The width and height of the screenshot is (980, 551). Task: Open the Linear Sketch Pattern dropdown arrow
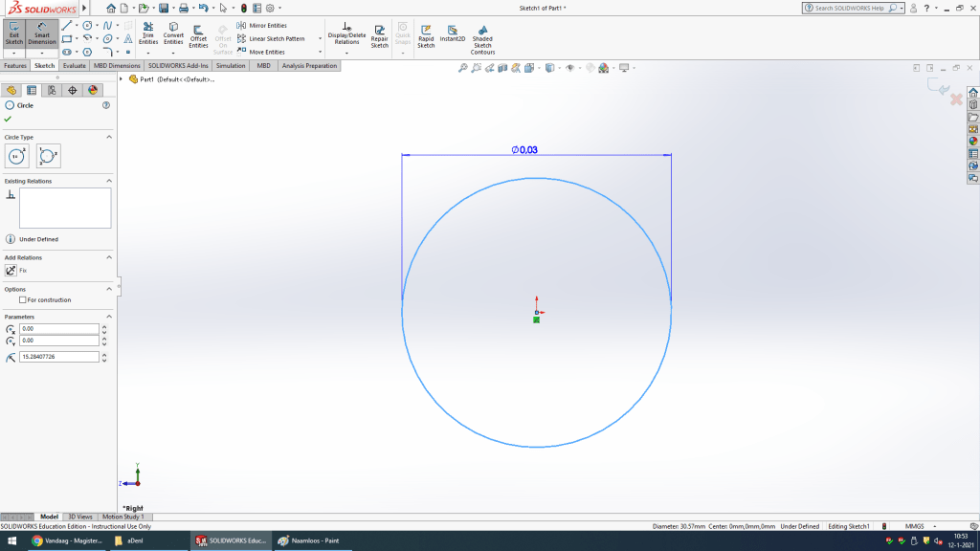(x=320, y=39)
